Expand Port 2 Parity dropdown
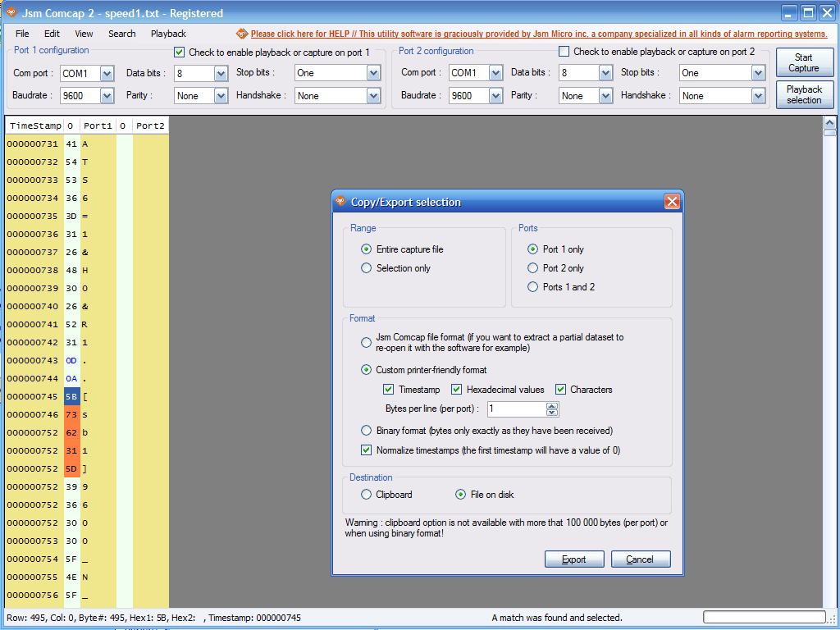 605,96
